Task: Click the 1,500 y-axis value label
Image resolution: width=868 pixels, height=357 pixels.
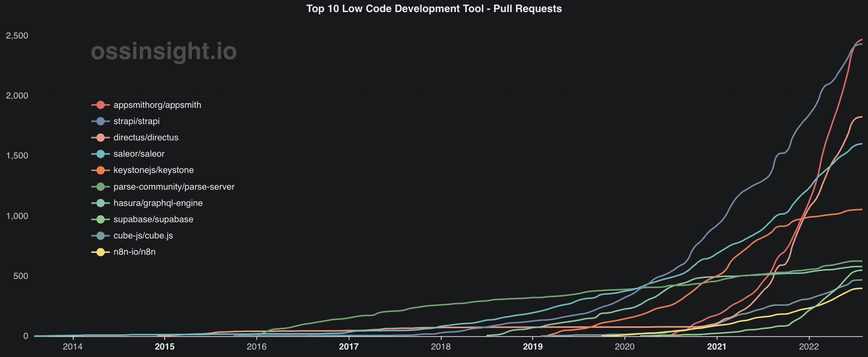Action: 17,156
